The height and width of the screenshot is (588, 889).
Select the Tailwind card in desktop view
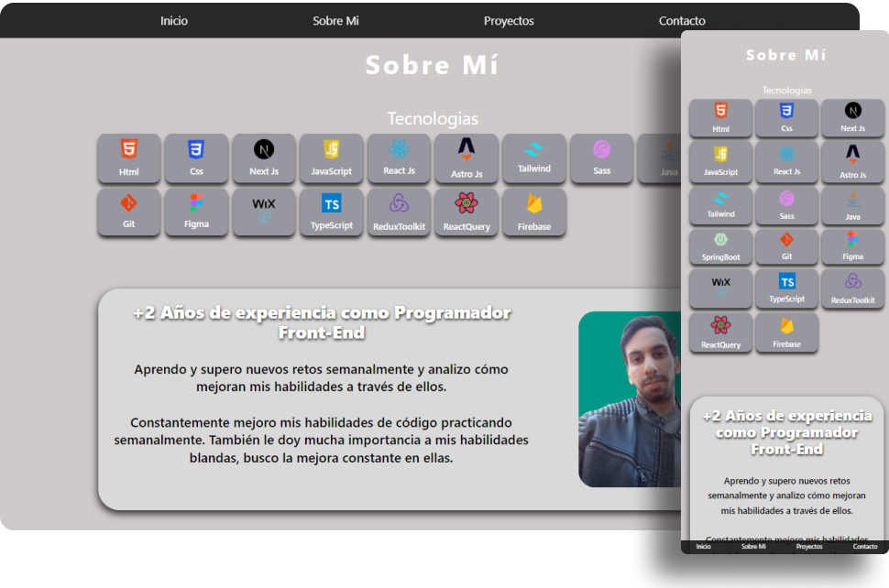533,158
